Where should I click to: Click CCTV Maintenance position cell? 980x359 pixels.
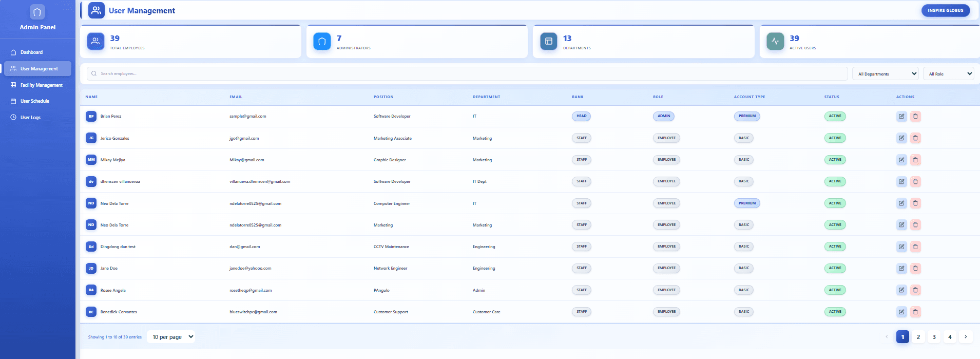coord(391,247)
